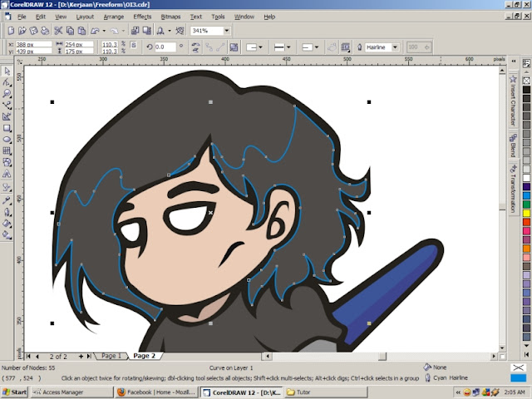Open the zoom level dropdown showing 341%
Screen dimensions: 532x399
[227, 31]
